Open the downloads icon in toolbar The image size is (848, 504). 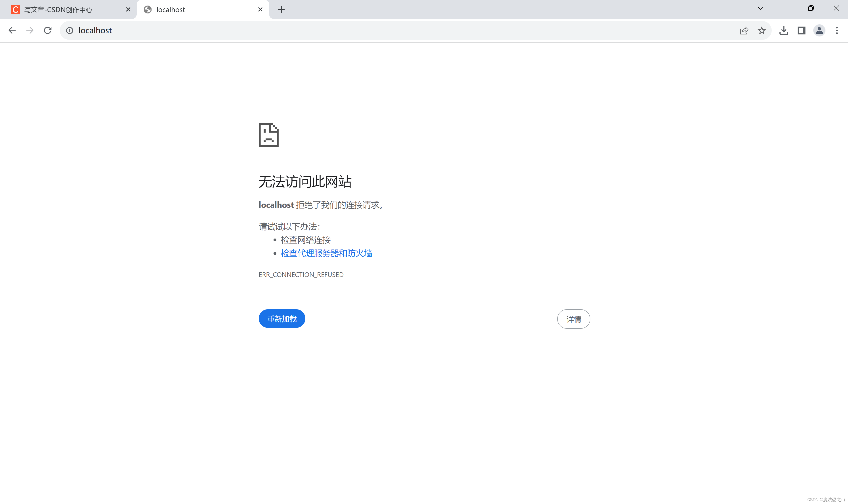[x=784, y=30]
